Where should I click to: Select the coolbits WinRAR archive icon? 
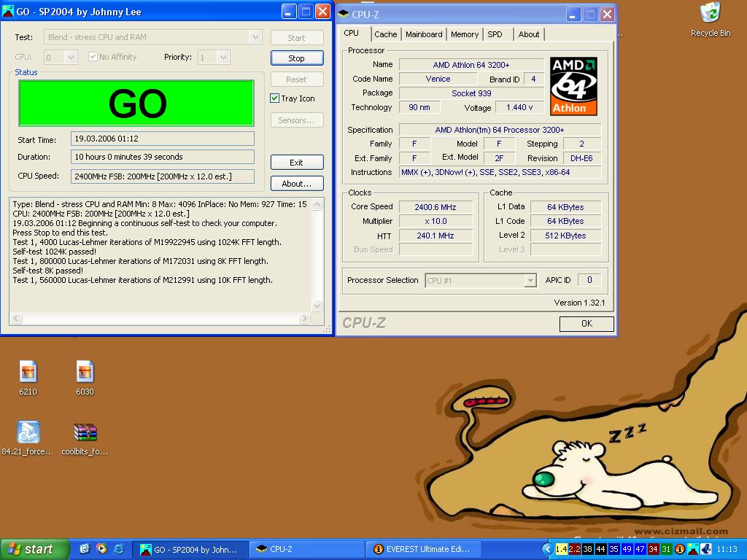click(x=85, y=438)
